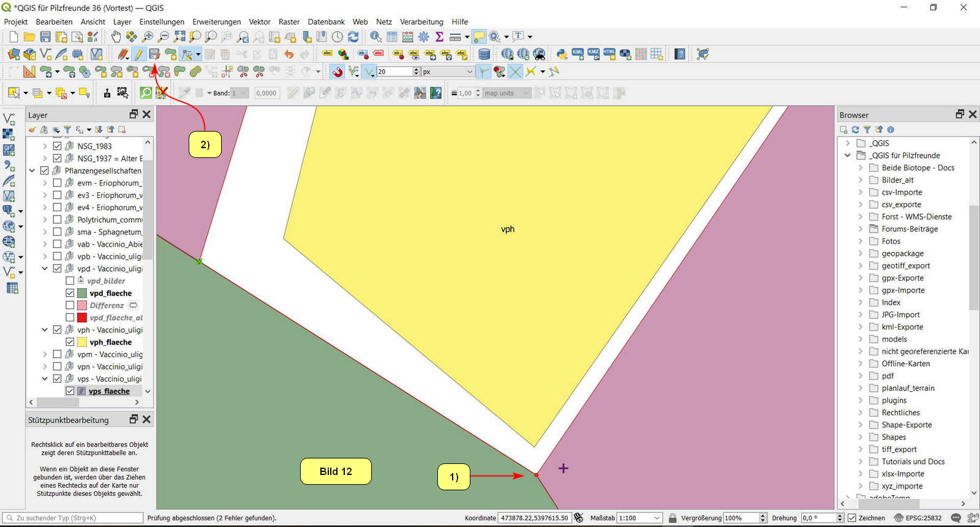Screen dimensions: 980x527
Task: Click the yellow vph_flaeche color swatch
Action: tap(82, 342)
